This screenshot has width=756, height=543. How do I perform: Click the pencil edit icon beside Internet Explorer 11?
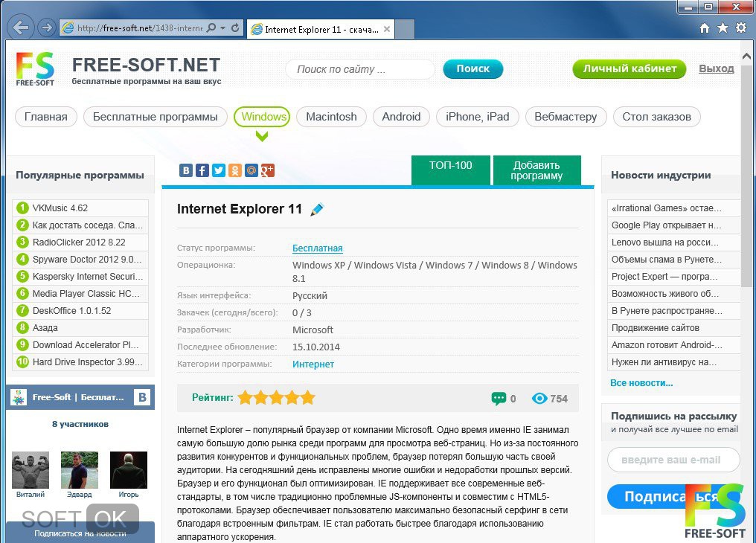click(317, 209)
